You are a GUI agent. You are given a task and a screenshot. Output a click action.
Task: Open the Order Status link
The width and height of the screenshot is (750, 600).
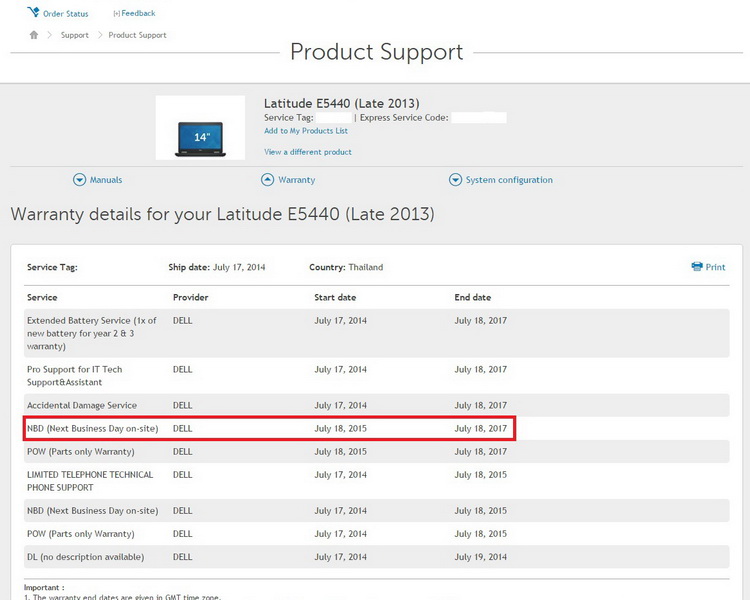coord(66,14)
